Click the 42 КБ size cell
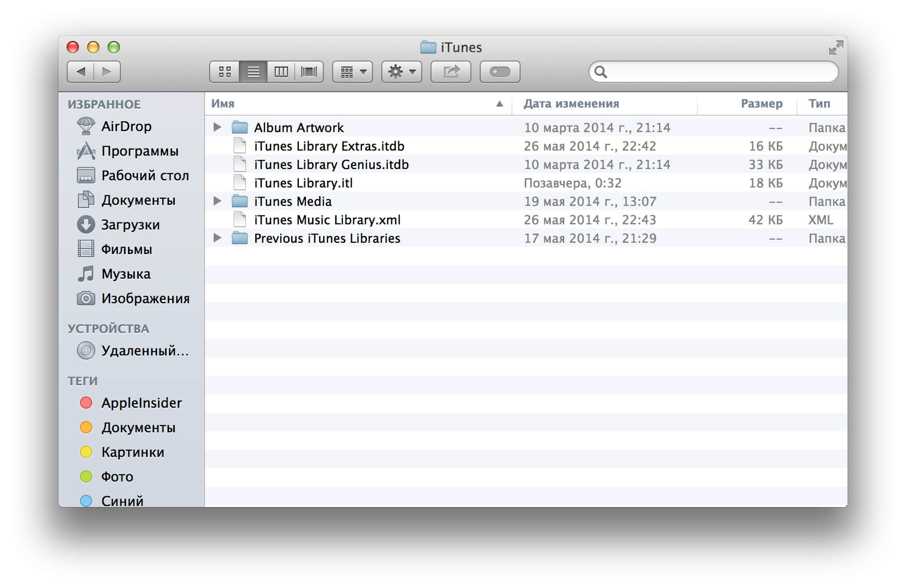The height and width of the screenshot is (588, 906). 766,220
